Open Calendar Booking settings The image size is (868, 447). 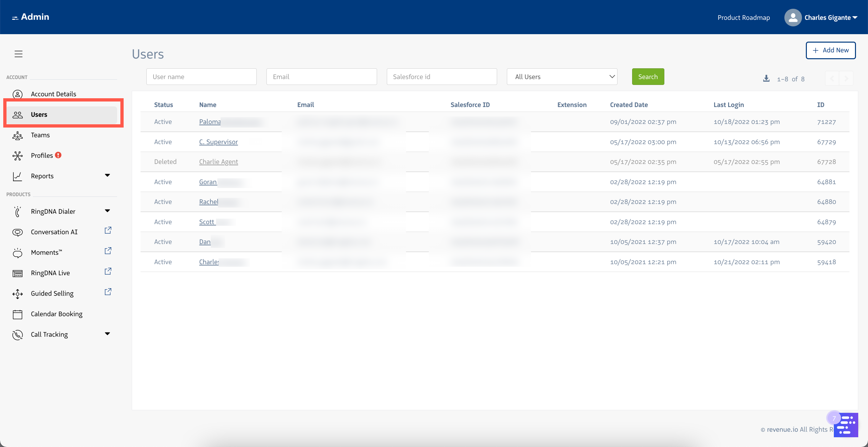coord(56,314)
